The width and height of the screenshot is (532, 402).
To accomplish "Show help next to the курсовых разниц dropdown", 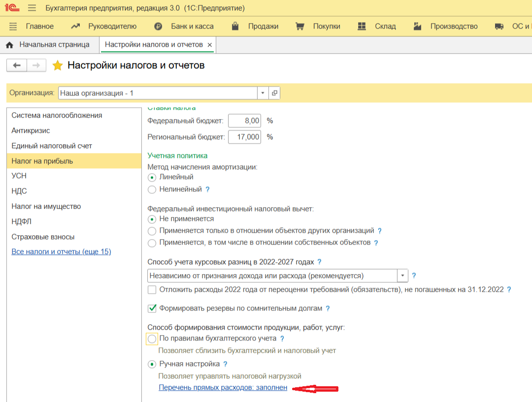I will click(x=414, y=276).
